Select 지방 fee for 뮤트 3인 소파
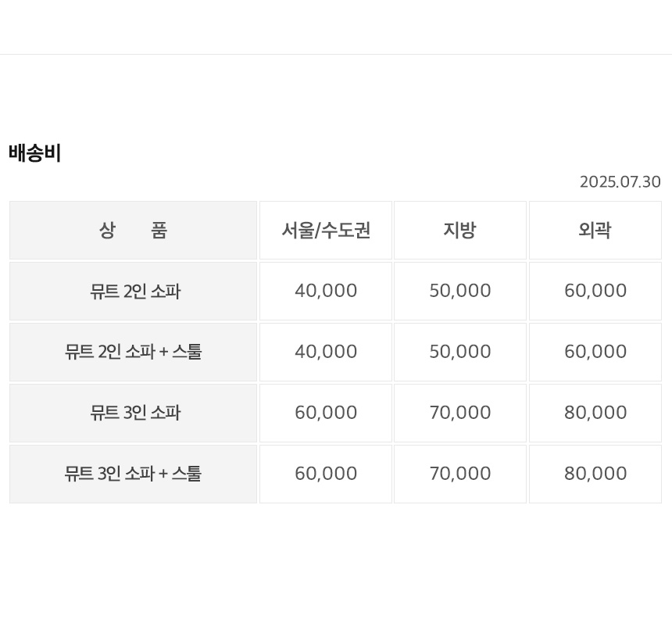 tap(460, 414)
